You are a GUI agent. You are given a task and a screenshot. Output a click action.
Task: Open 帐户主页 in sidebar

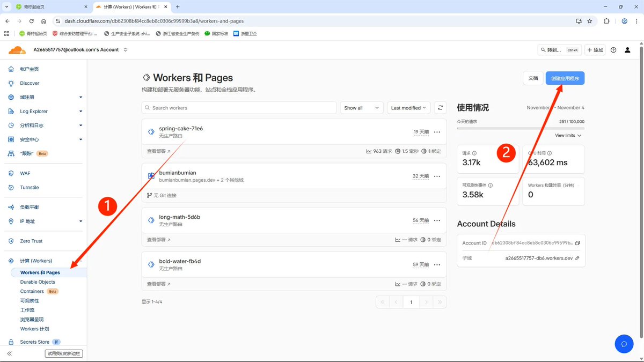(30, 69)
